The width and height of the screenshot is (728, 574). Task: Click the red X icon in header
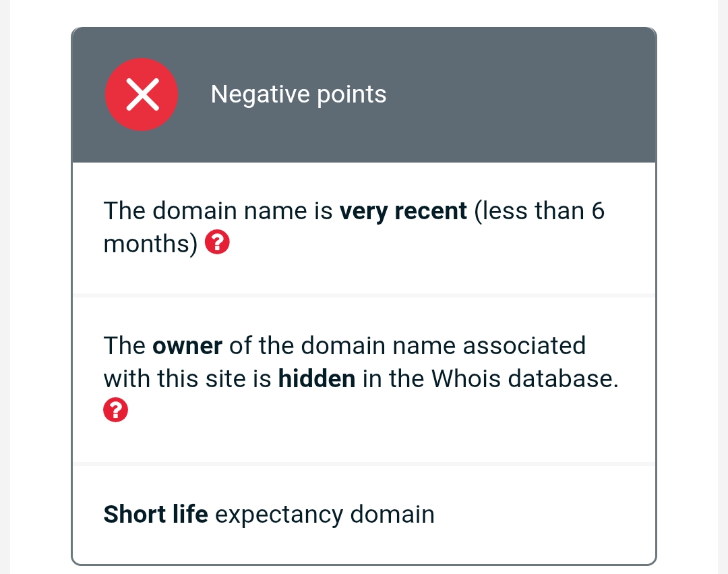coord(142,94)
